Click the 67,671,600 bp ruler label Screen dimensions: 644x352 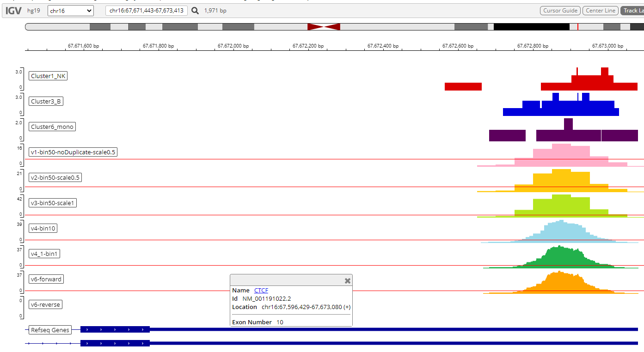tap(83, 46)
